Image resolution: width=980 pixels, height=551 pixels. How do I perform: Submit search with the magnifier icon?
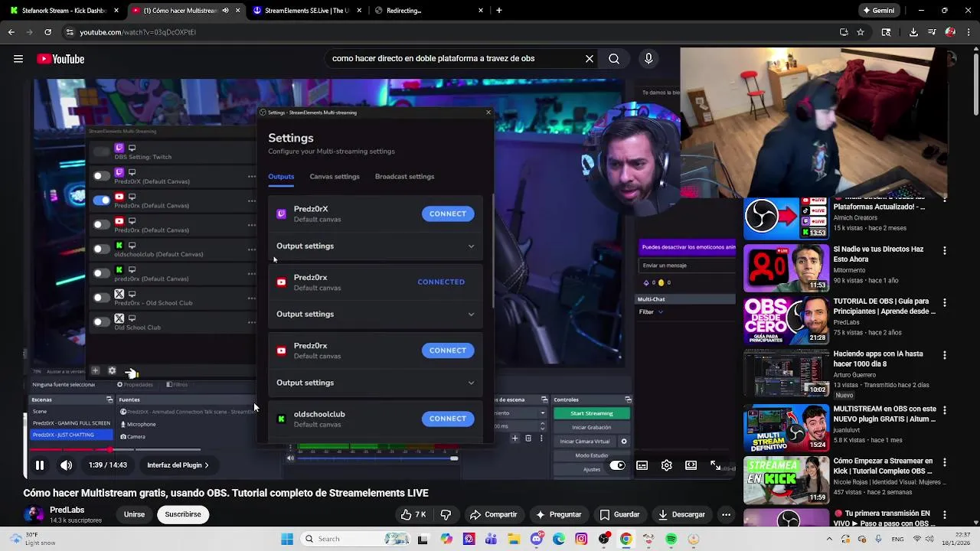[614, 58]
